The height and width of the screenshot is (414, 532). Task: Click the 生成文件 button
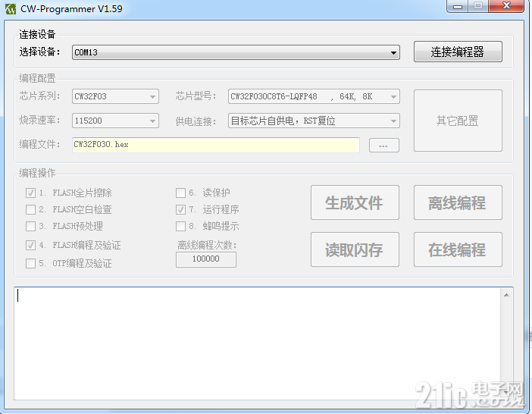click(x=355, y=202)
